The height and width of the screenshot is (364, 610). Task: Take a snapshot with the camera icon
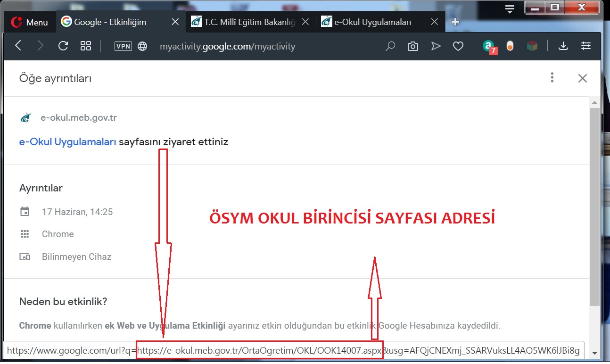pyautogui.click(x=413, y=46)
